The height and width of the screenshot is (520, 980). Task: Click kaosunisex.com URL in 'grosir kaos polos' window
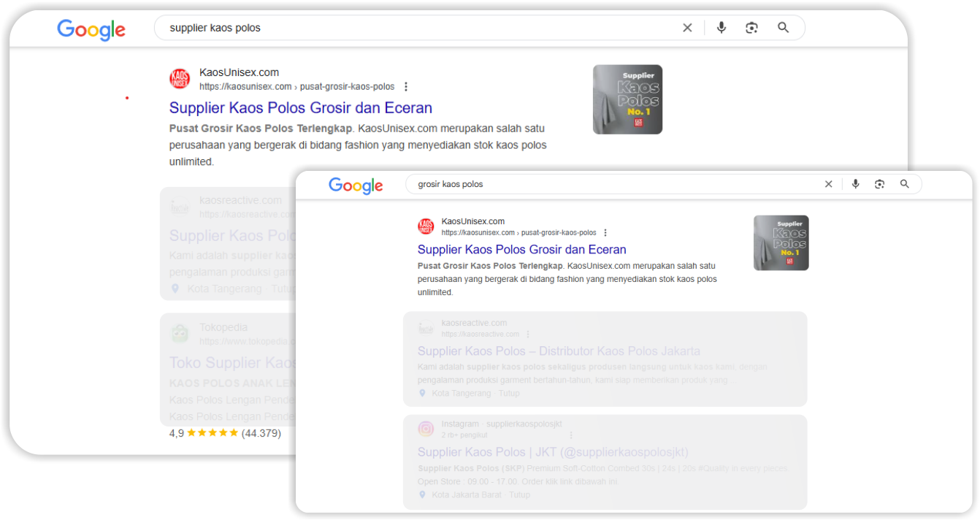click(x=518, y=232)
